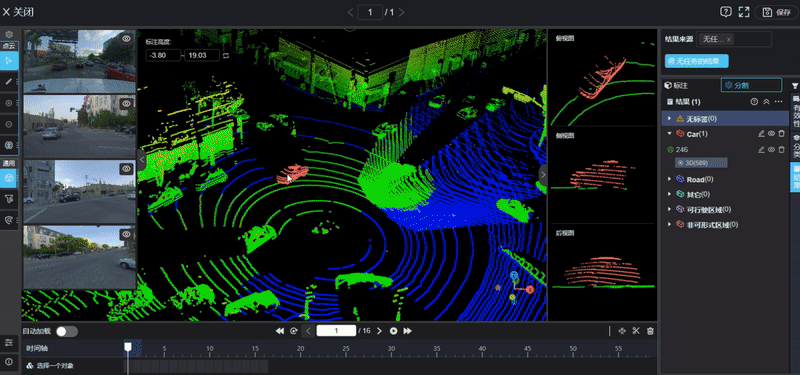Toggle fullscreen mode icon
This screenshot has width=800, height=375.
[744, 12]
